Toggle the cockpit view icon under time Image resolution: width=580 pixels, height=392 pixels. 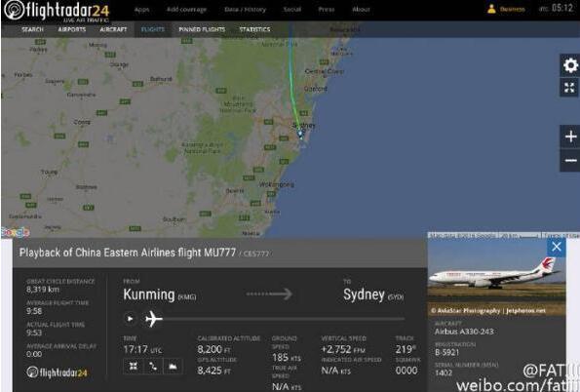pyautogui.click(x=173, y=366)
